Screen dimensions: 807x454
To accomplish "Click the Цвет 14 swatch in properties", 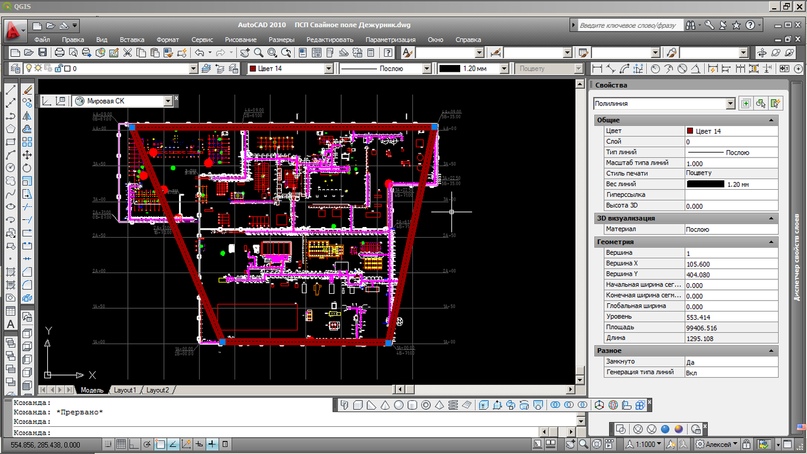I will (x=690, y=131).
